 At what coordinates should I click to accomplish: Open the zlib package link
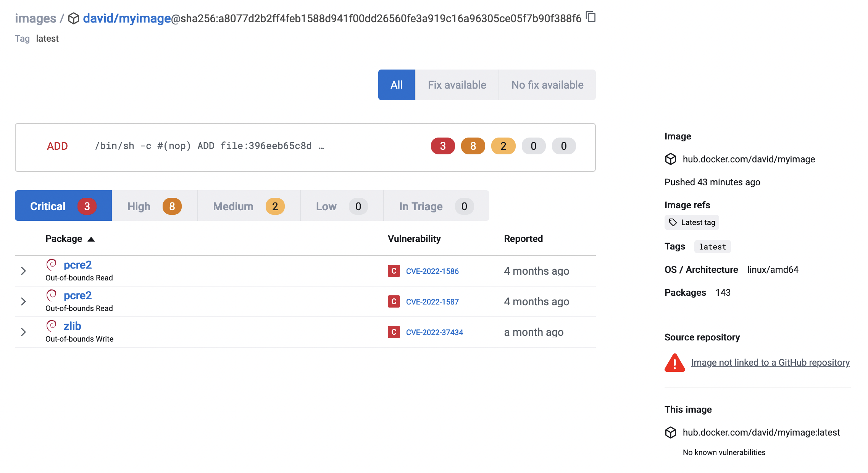[x=72, y=326]
